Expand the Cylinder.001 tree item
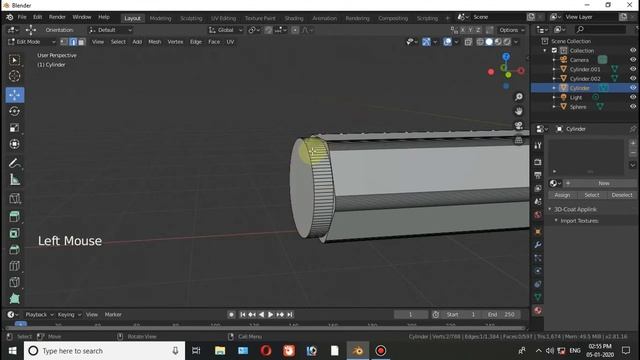The height and width of the screenshot is (360, 640). pyautogui.click(x=554, y=69)
